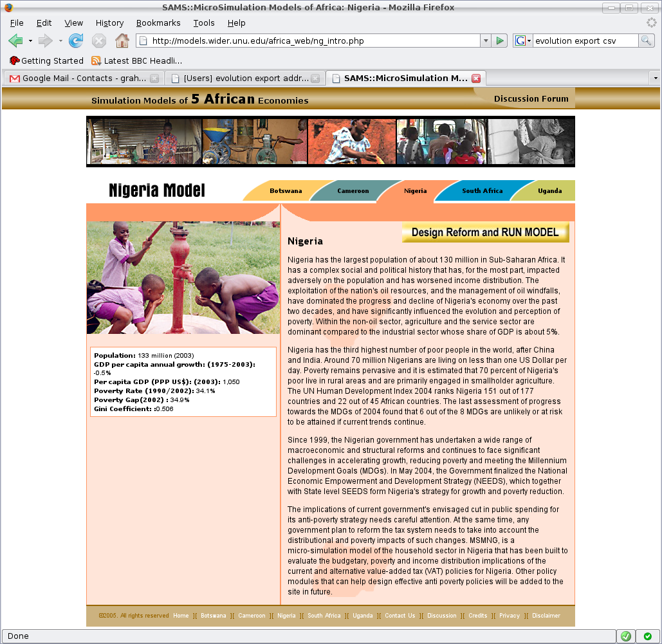
Task: Close the Google Mail Contacts tab
Action: [154, 78]
